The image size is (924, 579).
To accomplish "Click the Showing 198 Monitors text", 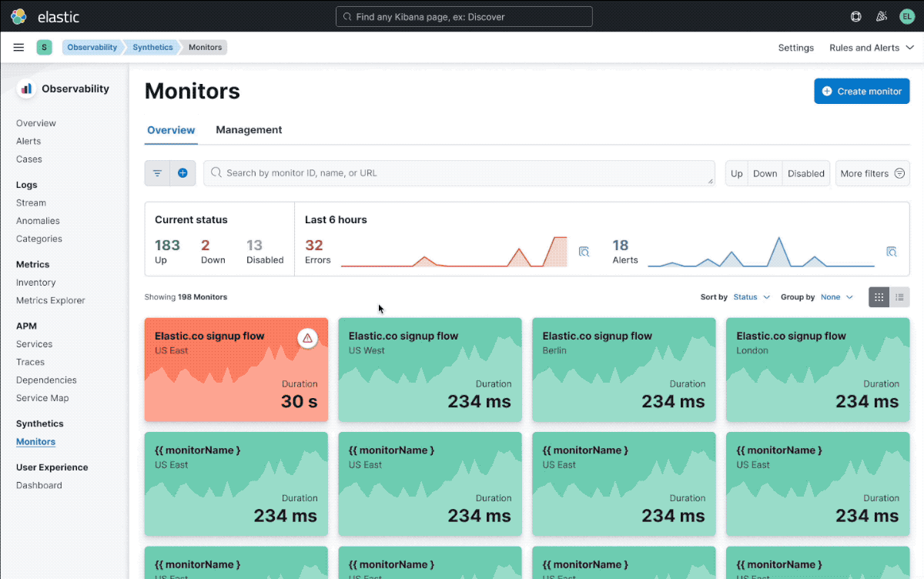I will (x=186, y=297).
